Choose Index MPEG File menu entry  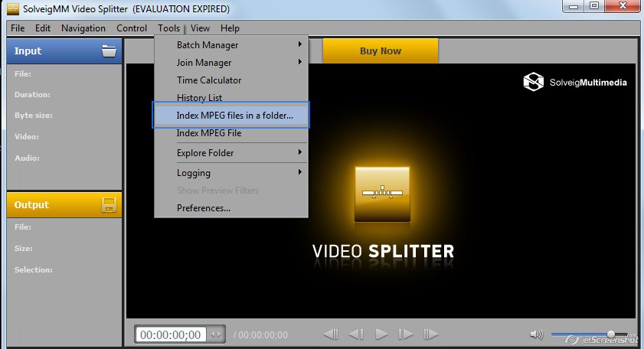(231, 133)
